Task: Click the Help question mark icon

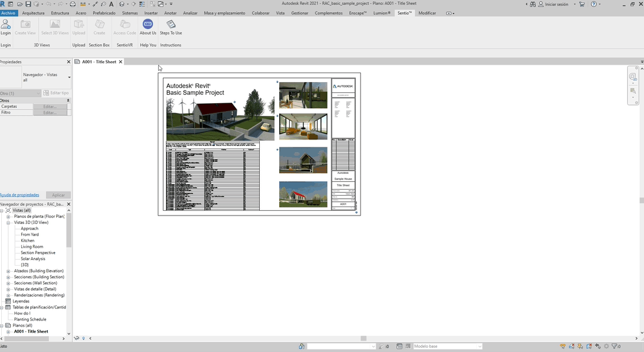Action: (593, 4)
